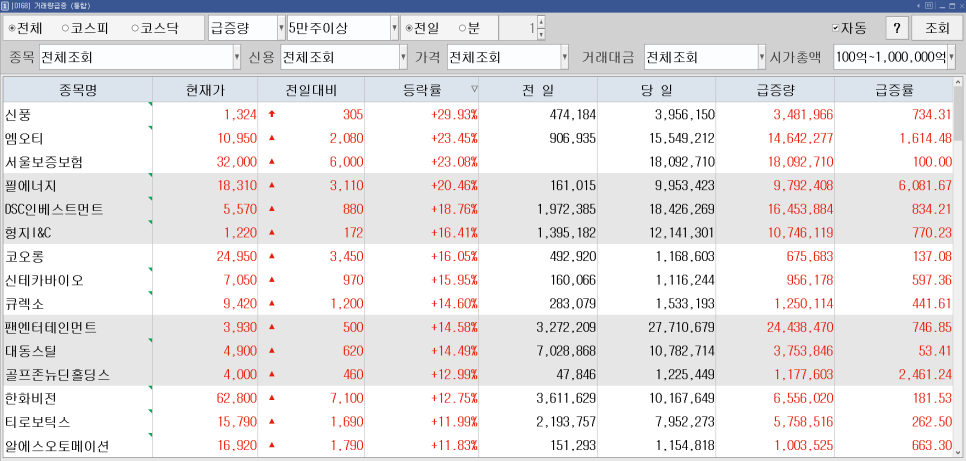Sort by the 현재가 column header

tap(205, 90)
